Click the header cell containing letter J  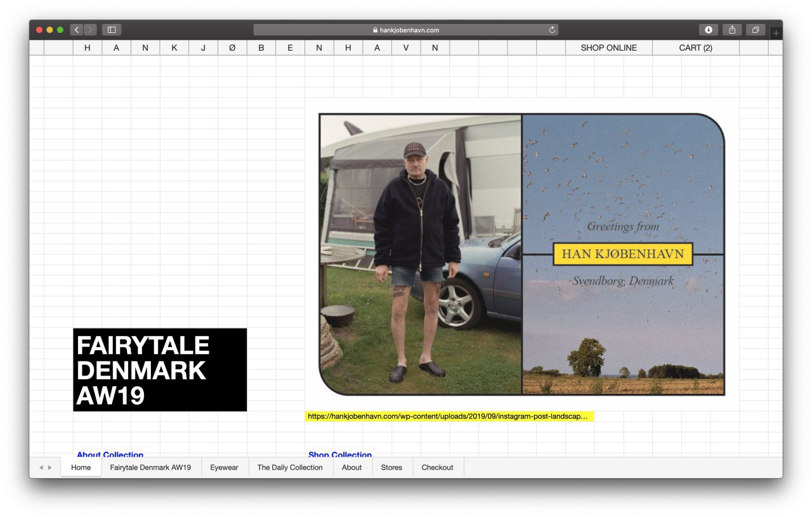coord(203,48)
